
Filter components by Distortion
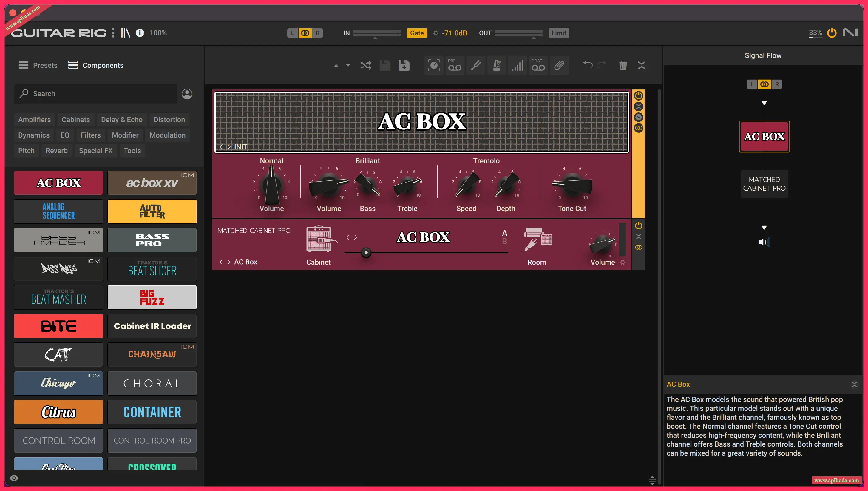169,120
